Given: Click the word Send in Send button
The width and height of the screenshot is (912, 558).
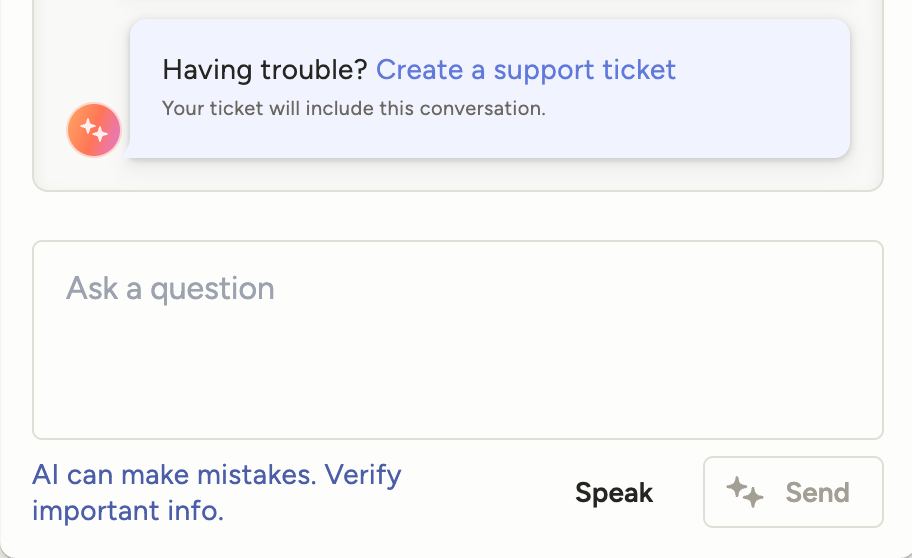Looking at the screenshot, I should point(817,492).
